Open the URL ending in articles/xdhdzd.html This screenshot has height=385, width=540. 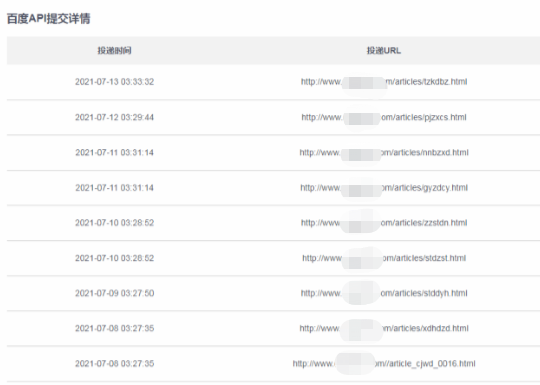pyautogui.click(x=384, y=328)
